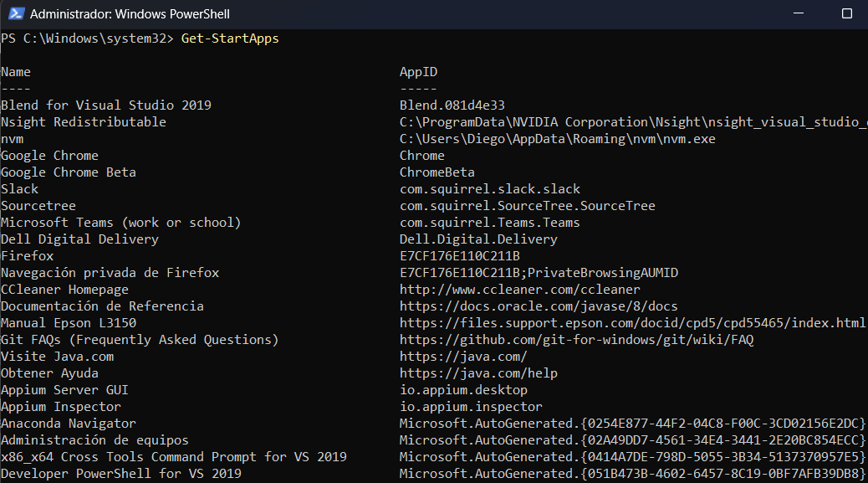Click the 'Slack' app name

click(20, 189)
